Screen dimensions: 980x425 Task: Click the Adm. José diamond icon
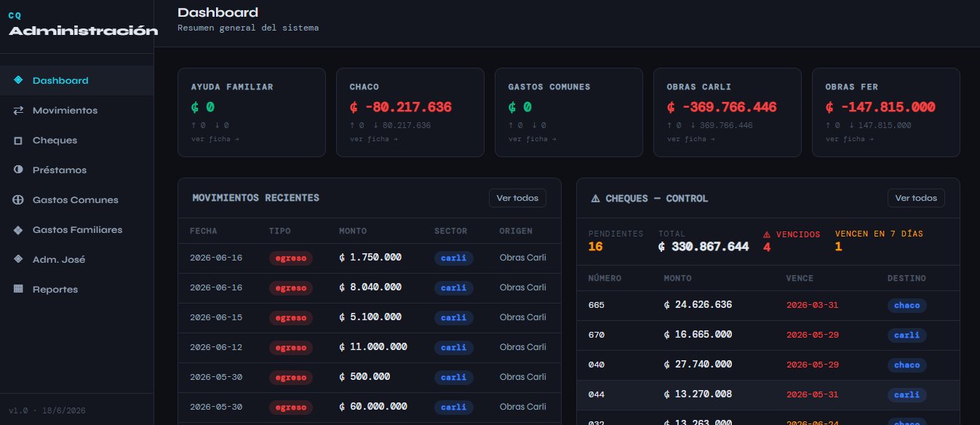(18, 260)
